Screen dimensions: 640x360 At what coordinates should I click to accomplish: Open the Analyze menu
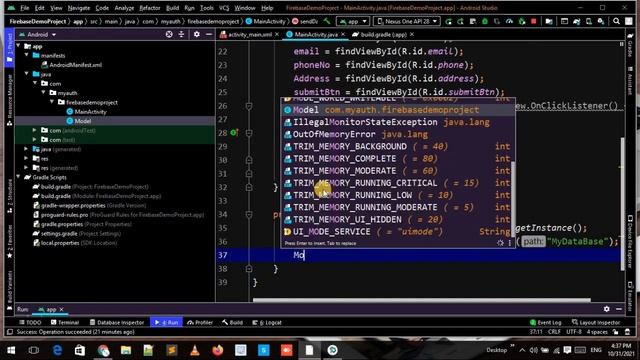(124, 8)
